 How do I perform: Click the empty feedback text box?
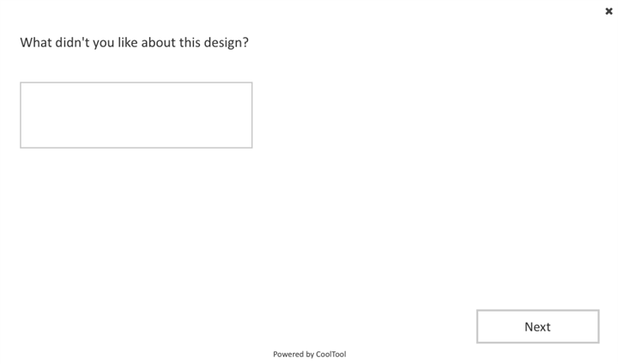coord(136,115)
